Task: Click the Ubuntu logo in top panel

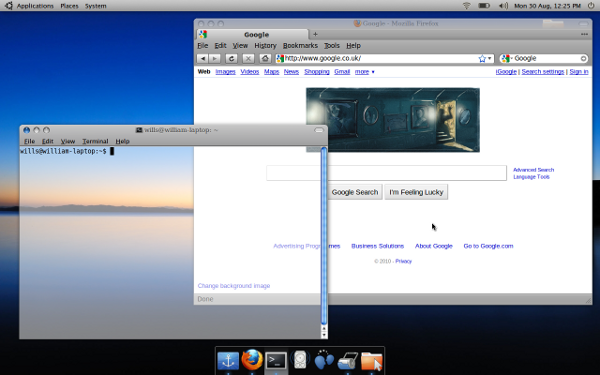Action: [8, 6]
